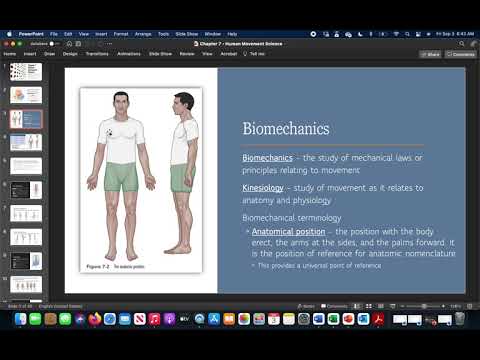480x360 pixels.
Task: Open the File menu in menu bar
Action: pyautogui.click(x=54, y=34)
